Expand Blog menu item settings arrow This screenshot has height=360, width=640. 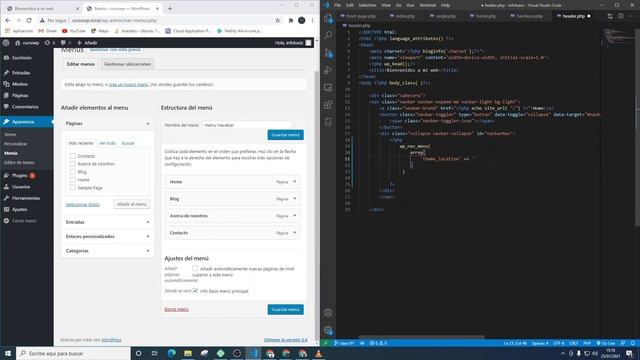coord(295,199)
